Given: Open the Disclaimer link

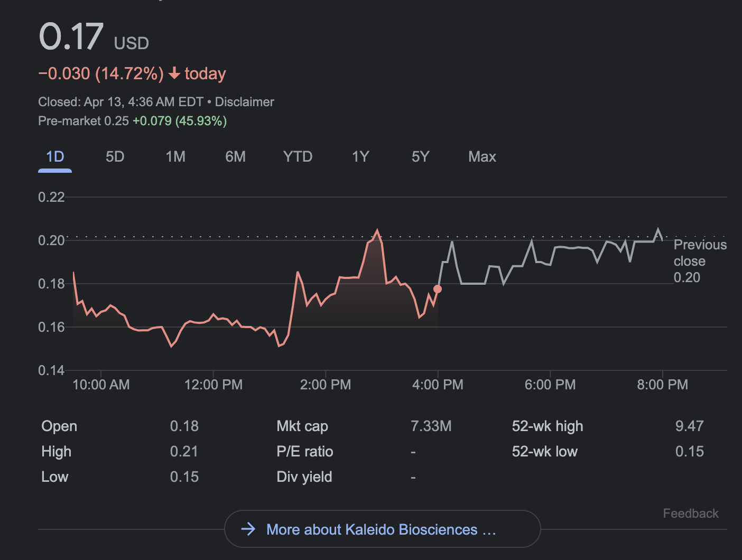Looking at the screenshot, I should tap(244, 102).
